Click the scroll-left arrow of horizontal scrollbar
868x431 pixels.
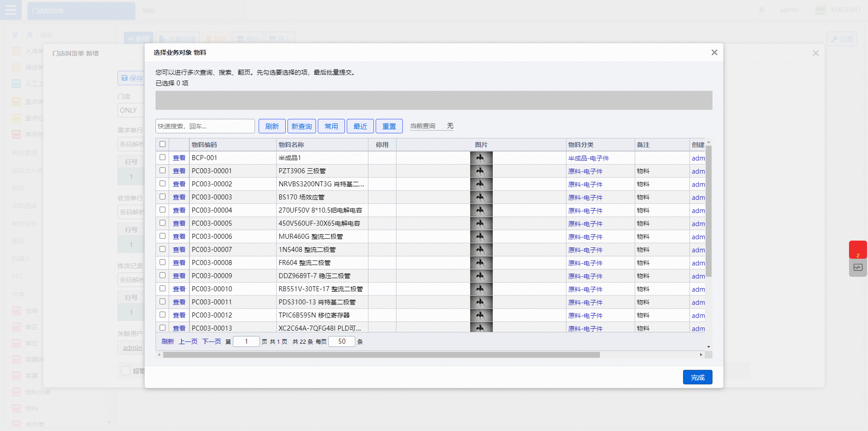click(x=159, y=355)
